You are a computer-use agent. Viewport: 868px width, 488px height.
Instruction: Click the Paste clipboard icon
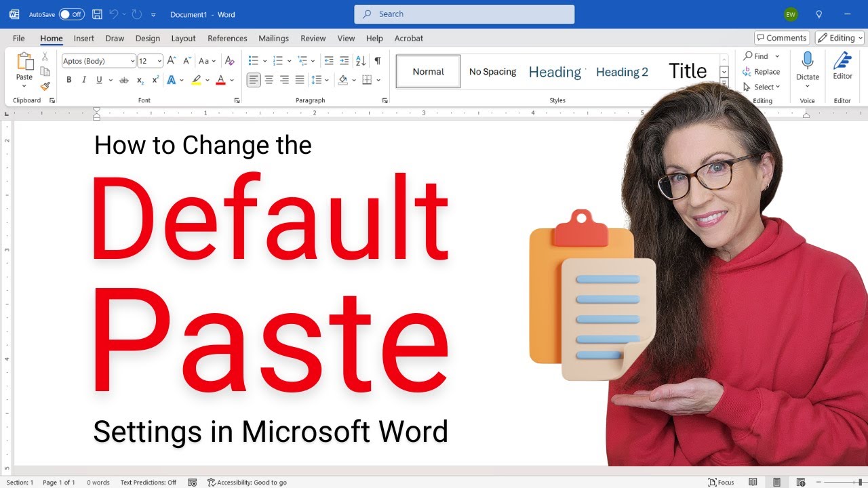coord(24,62)
